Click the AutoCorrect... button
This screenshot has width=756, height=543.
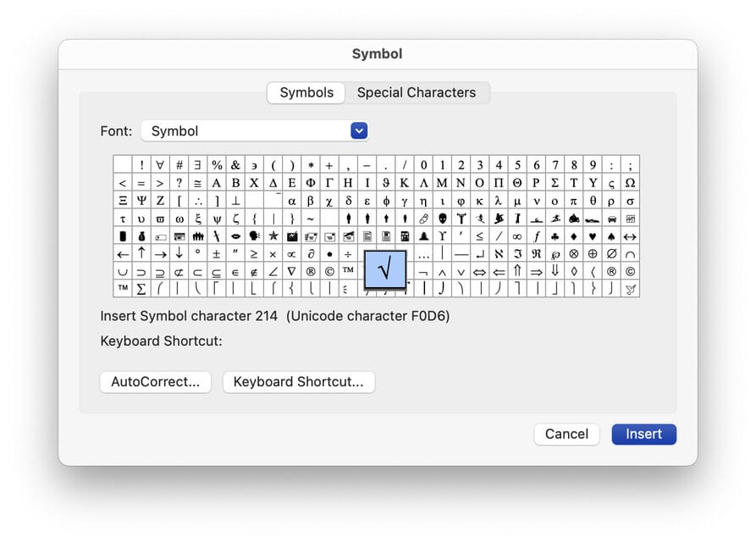coord(156,382)
